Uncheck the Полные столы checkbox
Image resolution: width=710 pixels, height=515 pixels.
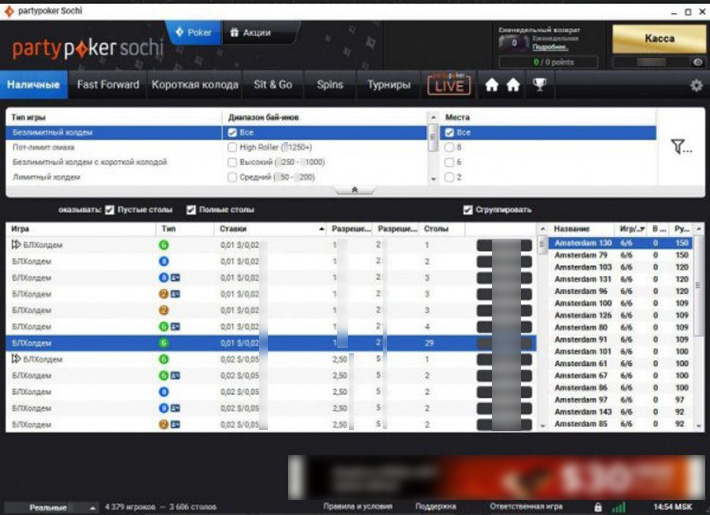point(191,210)
